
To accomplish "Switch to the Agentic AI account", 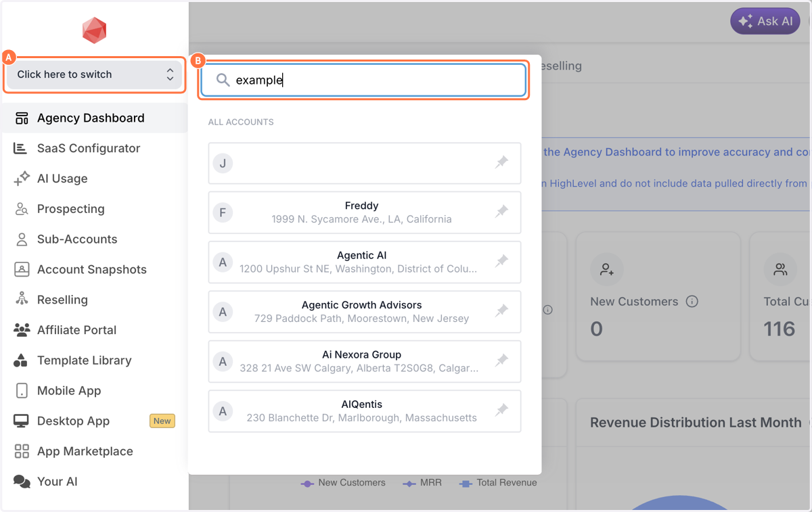I will click(365, 262).
